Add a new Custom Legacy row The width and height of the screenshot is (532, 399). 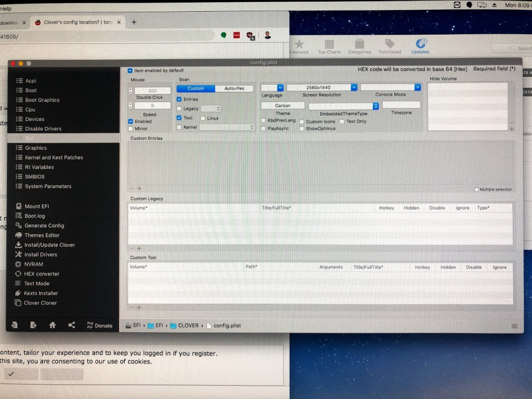[x=139, y=248]
